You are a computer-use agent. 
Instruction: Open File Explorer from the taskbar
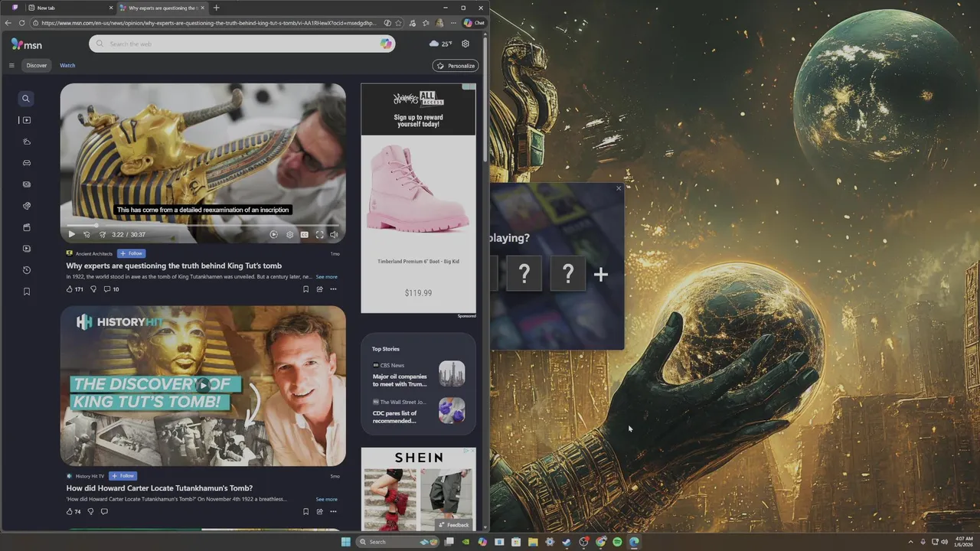click(x=533, y=542)
